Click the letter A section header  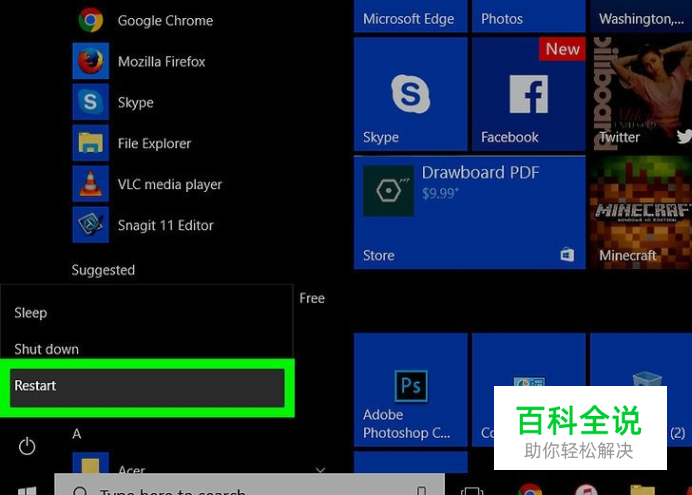pyautogui.click(x=76, y=434)
